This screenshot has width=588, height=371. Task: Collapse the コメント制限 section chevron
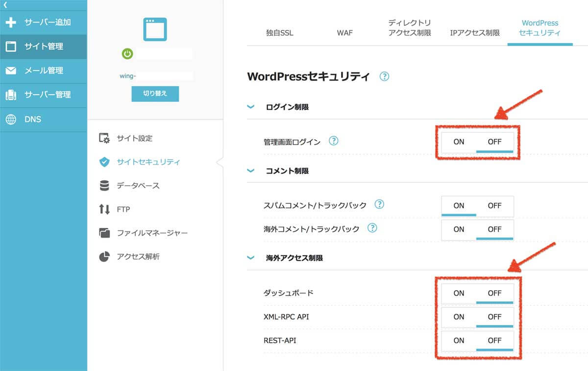coord(251,171)
